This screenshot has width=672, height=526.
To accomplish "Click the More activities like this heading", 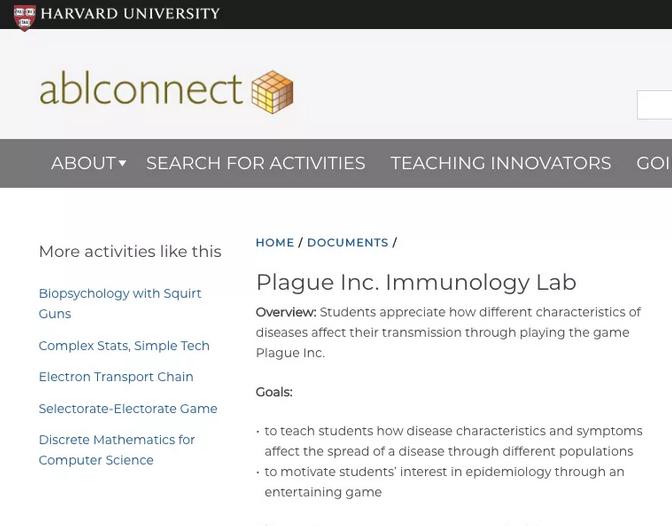I will 130,252.
